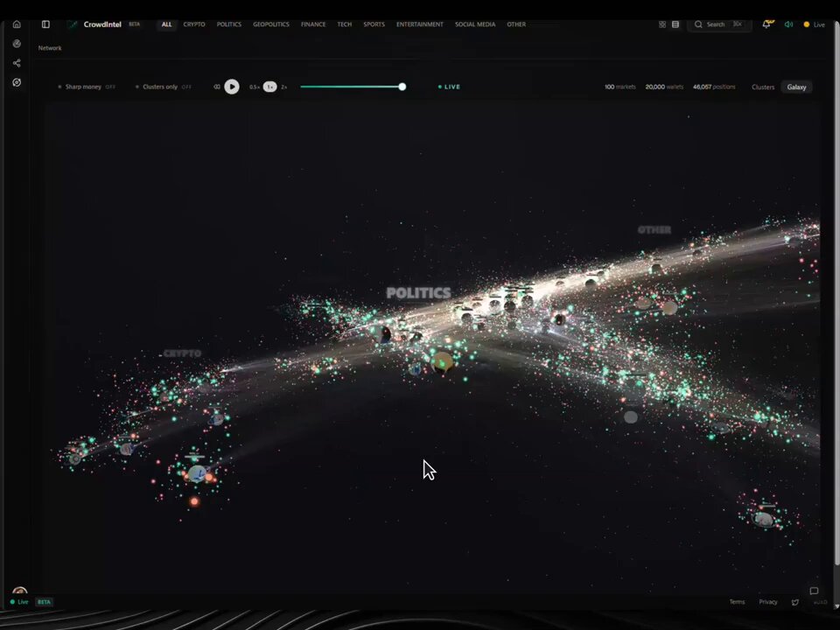Open the CRYPTO category tab

pos(194,24)
